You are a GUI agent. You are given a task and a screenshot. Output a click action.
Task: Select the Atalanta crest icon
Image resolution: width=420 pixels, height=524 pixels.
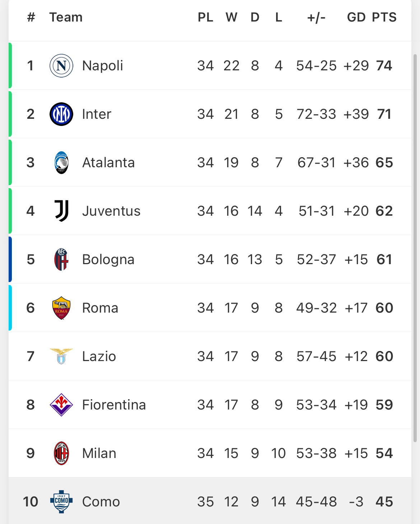point(61,163)
